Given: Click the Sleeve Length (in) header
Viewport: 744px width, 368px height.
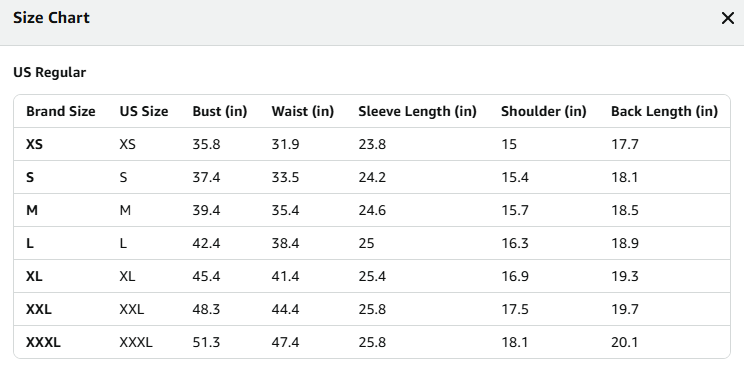Looking at the screenshot, I should 417,111.
